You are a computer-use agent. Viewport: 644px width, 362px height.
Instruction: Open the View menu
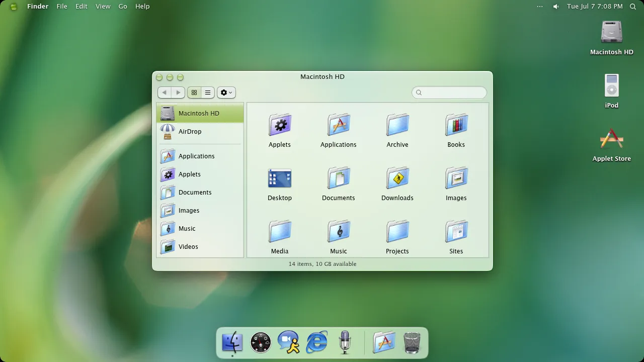103,7
